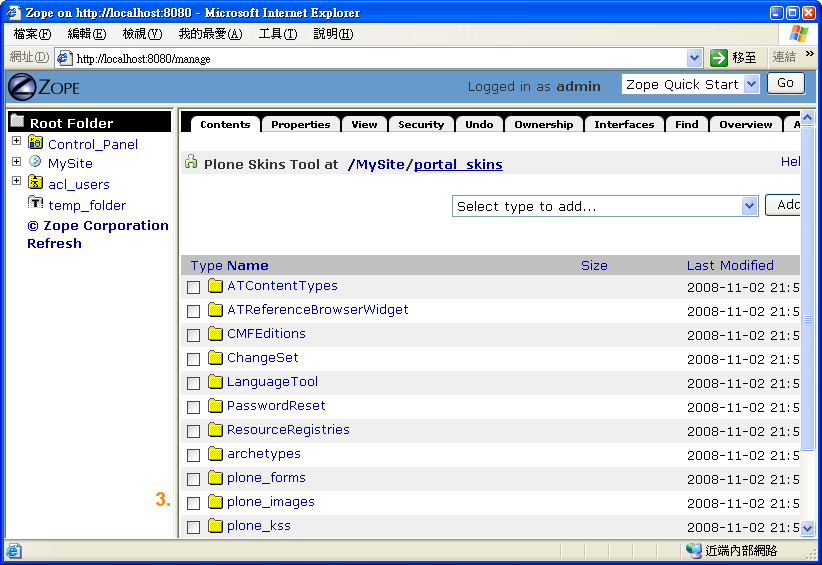Click the plone_images folder icon
The width and height of the screenshot is (822, 565).
pos(215,502)
